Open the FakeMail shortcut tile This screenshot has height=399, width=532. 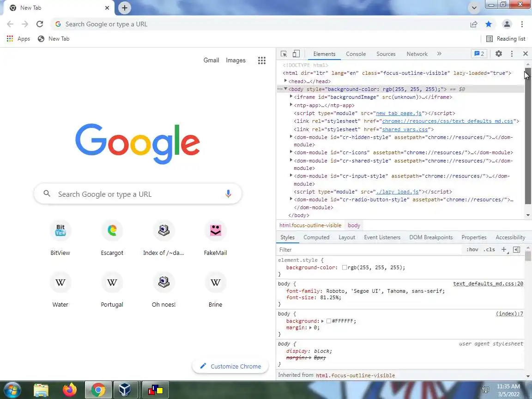pyautogui.click(x=216, y=238)
